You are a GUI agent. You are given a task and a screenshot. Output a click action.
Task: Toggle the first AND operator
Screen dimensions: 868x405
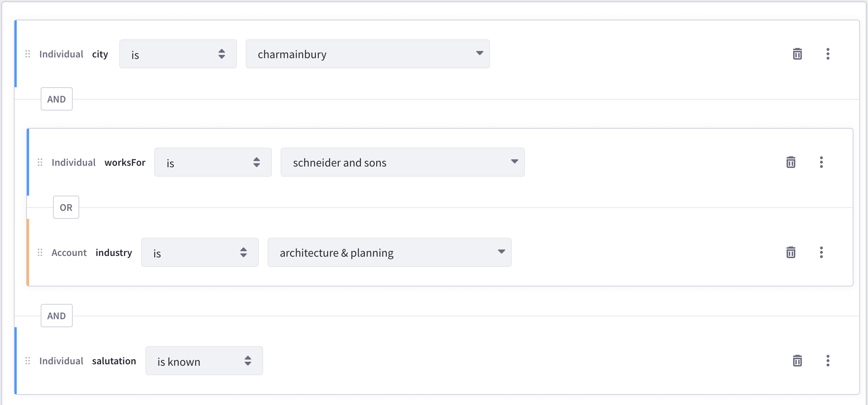point(56,99)
